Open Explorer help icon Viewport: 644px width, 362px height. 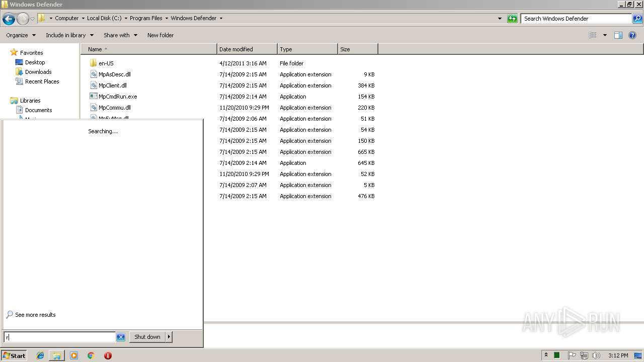632,35
